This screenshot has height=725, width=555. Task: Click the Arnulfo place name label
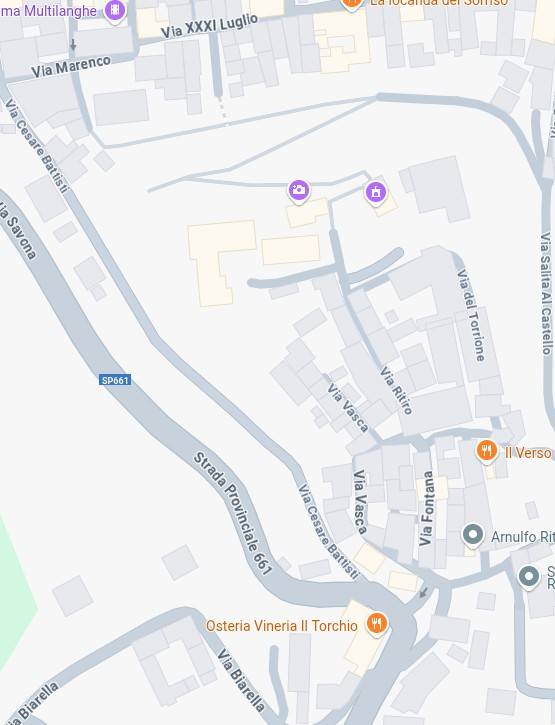pos(523,537)
